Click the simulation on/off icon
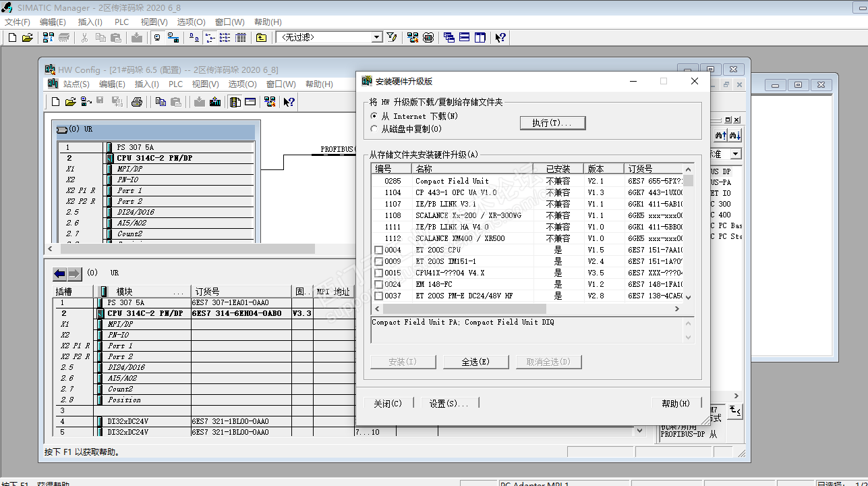The height and width of the screenshot is (486, 868). point(428,38)
